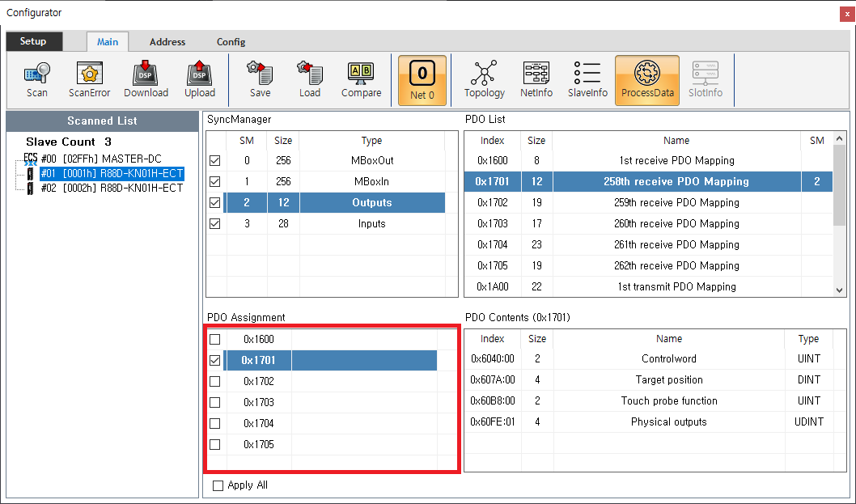856x504 pixels.
Task: Open the SlaveInfo view
Action: click(x=587, y=79)
